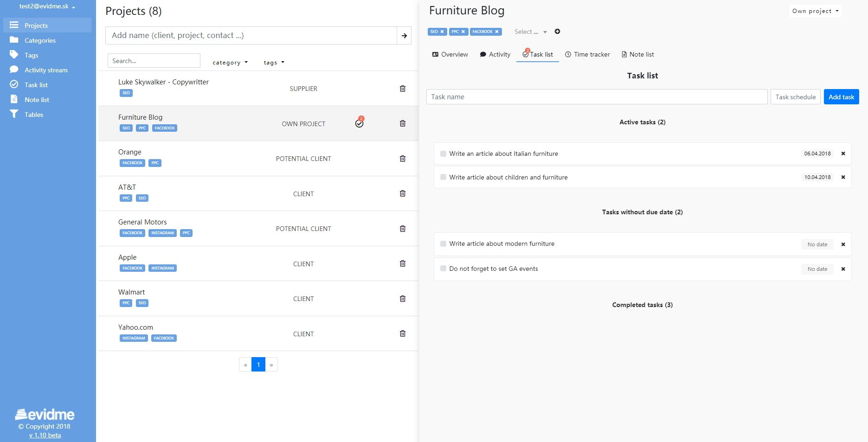Check off "Write an article about Italian furniture"
The height and width of the screenshot is (442, 868).
[x=443, y=154]
